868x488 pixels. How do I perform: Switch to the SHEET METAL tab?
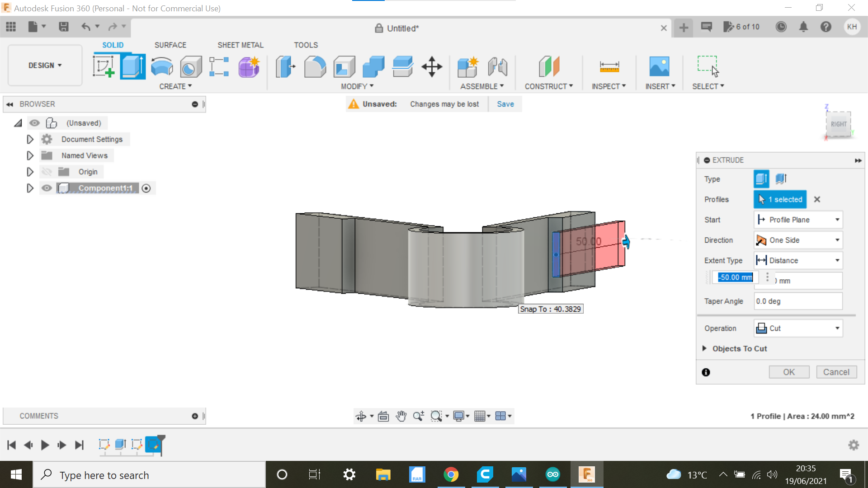coord(240,45)
